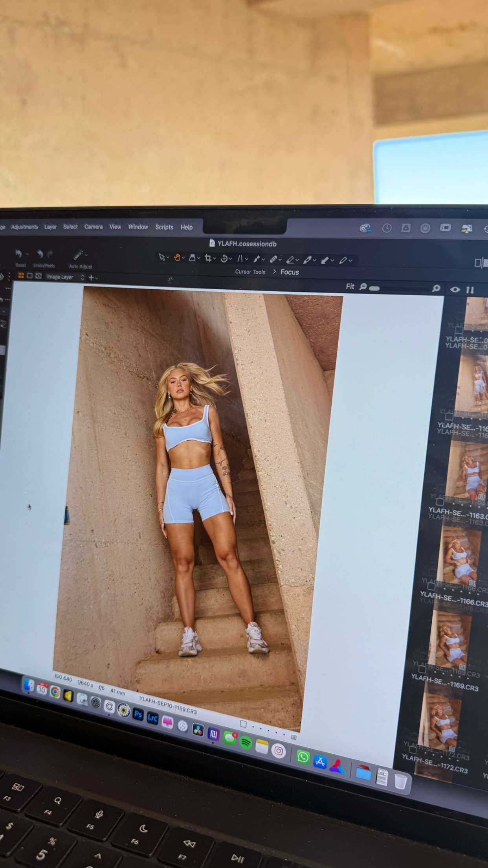The height and width of the screenshot is (868, 488).
Task: Click the Fit zoom button
Action: point(350,287)
